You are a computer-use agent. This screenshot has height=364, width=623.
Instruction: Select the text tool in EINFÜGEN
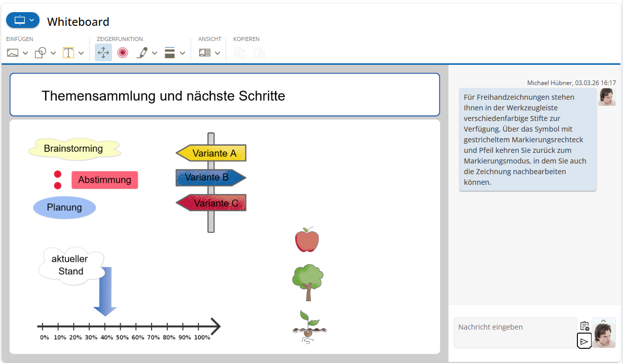tap(67, 52)
